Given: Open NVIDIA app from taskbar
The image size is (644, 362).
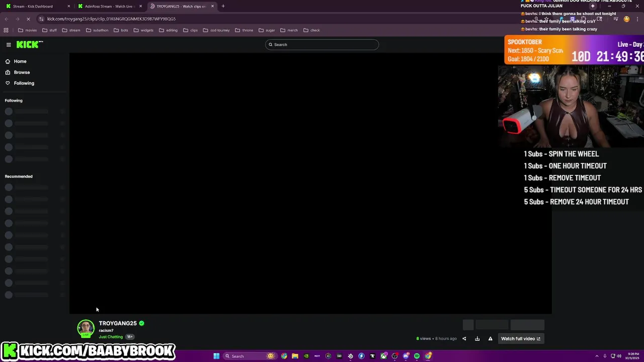Looking at the screenshot, I should click(x=306, y=356).
